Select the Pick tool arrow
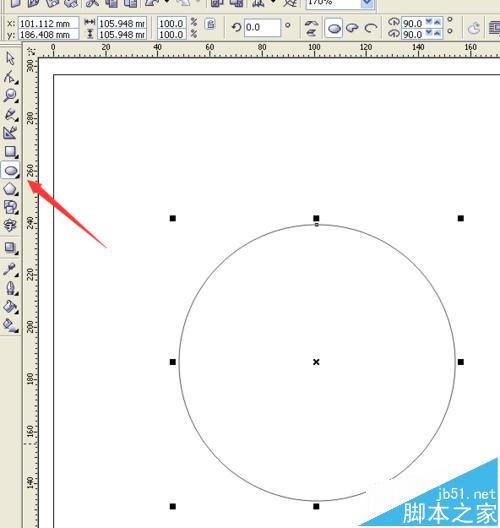 coord(10,59)
